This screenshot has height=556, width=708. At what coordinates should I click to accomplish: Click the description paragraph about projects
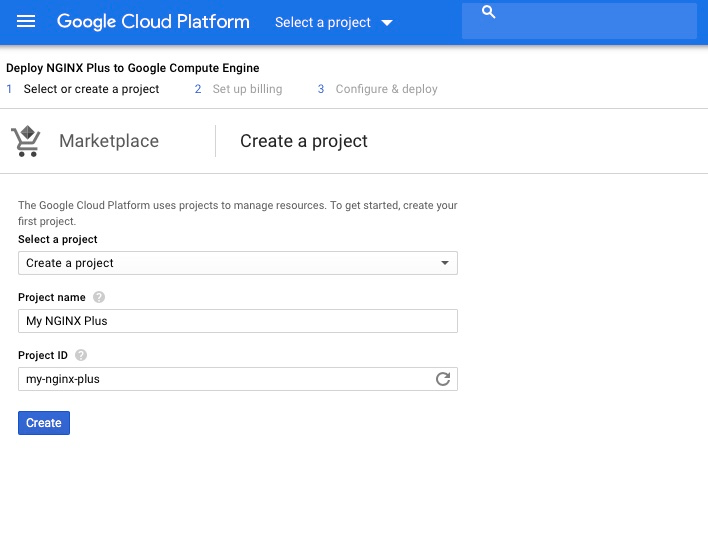tap(238, 213)
